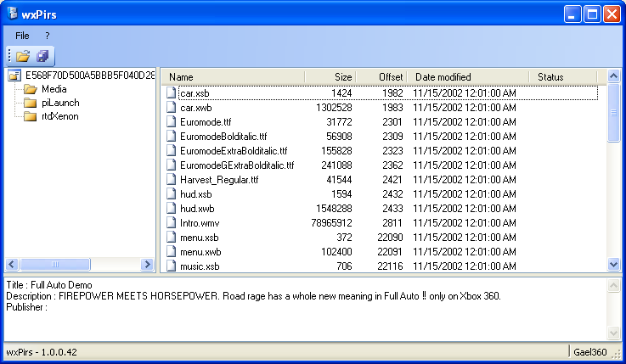Click the Euromode.ttf file icon
Screen dimensions: 626x364
[172, 122]
